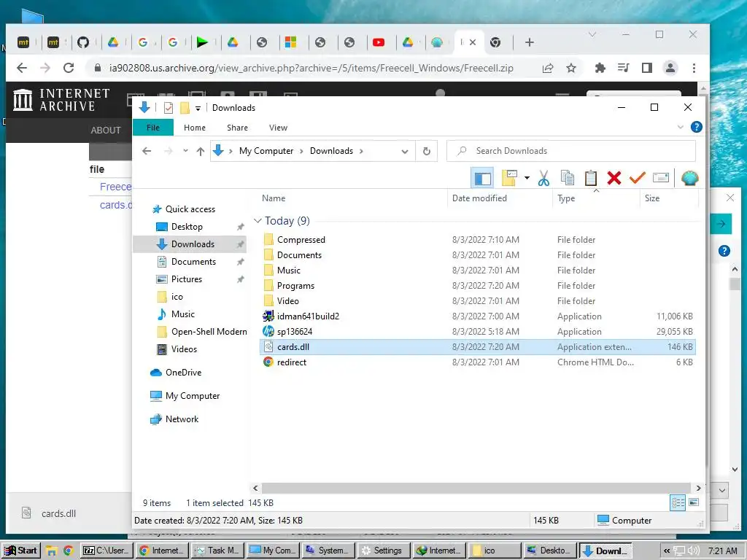Go back in Explorer navigation

click(147, 151)
